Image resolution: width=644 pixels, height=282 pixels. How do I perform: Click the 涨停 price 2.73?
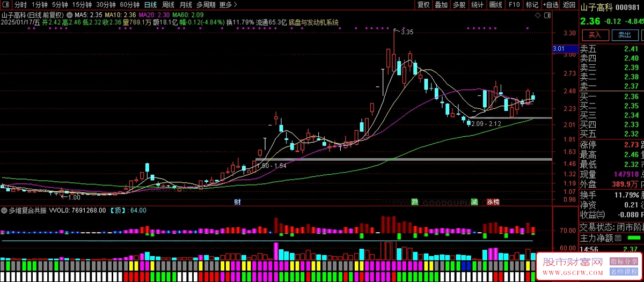[x=631, y=145]
